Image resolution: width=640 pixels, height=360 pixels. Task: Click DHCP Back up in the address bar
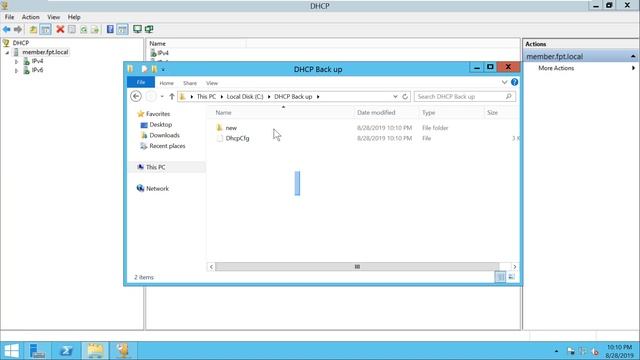(x=293, y=97)
